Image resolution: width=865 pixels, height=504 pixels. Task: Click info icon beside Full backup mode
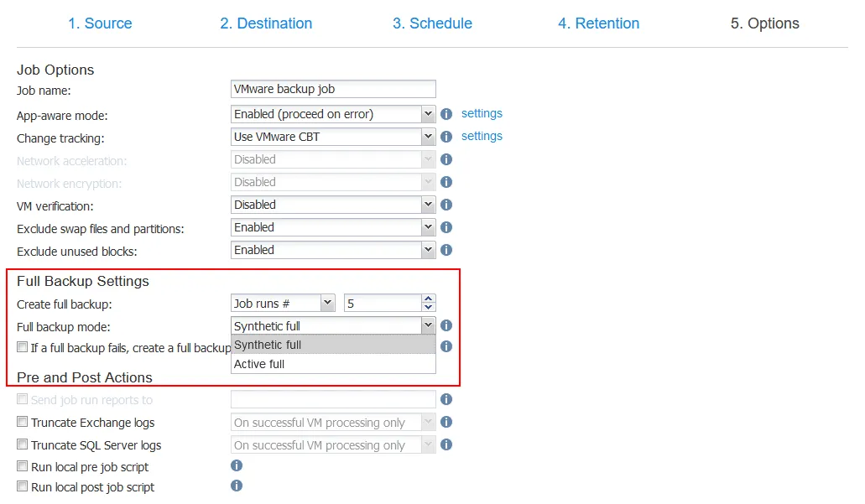(446, 326)
